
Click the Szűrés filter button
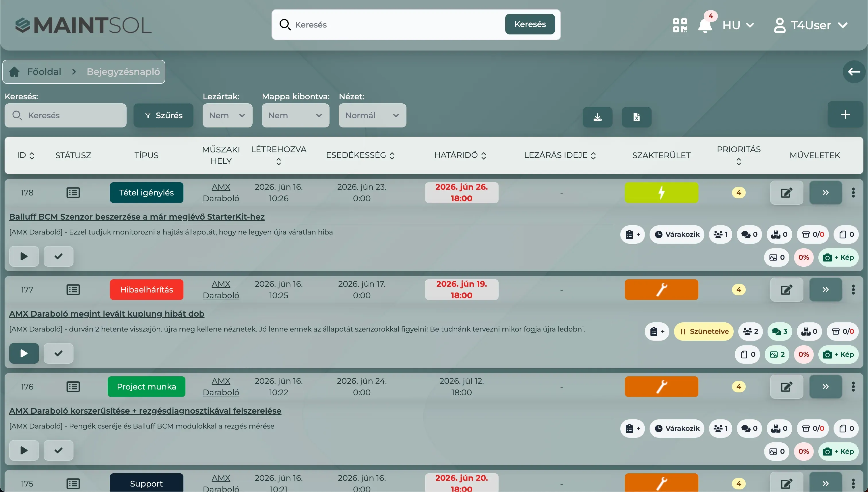pyautogui.click(x=164, y=115)
